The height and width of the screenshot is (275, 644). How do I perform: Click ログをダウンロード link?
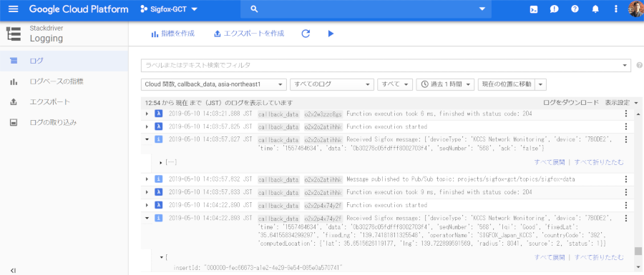pyautogui.click(x=571, y=102)
